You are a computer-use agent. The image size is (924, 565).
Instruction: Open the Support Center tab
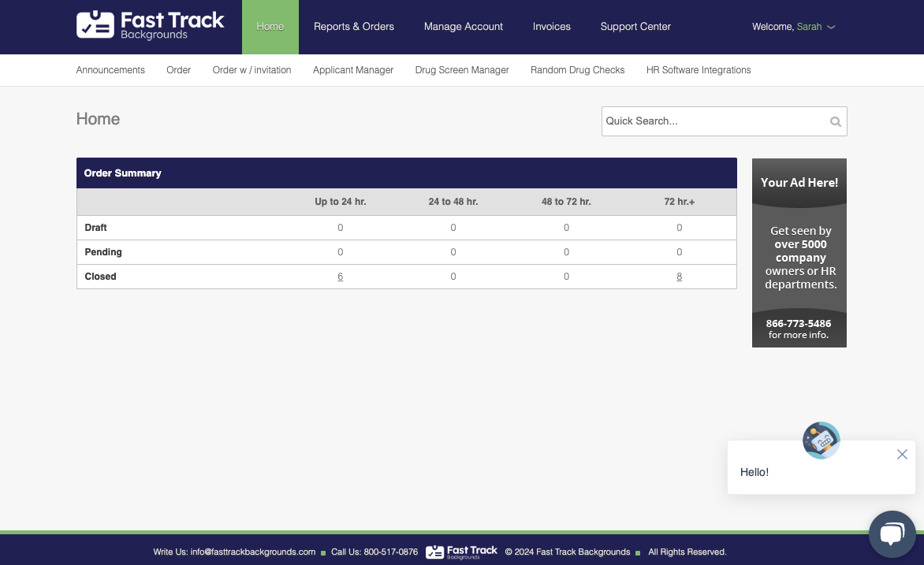tap(635, 27)
